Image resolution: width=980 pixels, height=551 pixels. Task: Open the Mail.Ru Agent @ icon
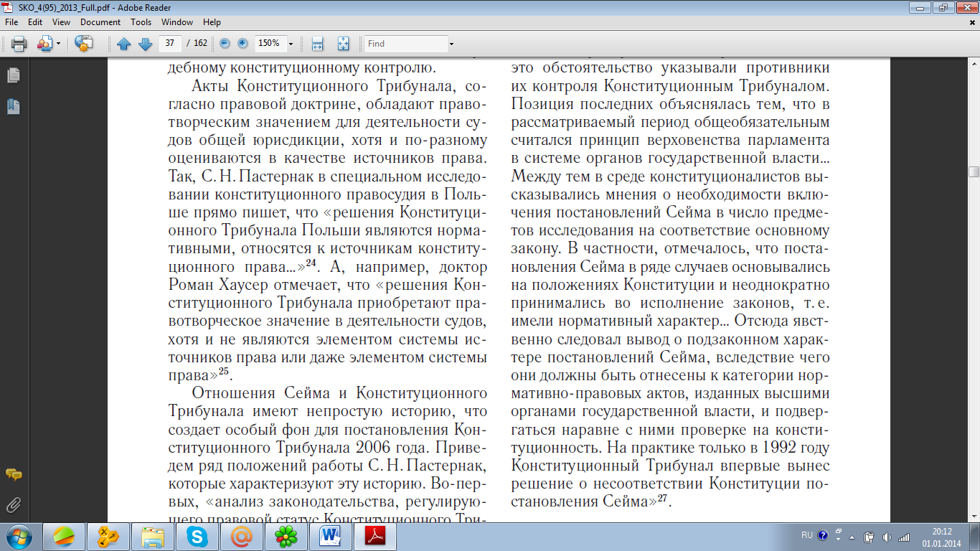tap(241, 536)
